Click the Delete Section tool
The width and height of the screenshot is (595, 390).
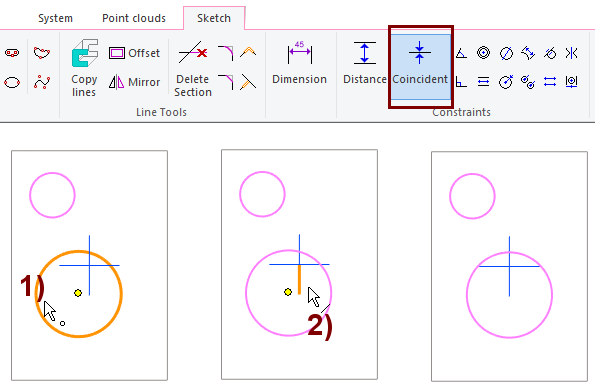pyautogui.click(x=193, y=69)
